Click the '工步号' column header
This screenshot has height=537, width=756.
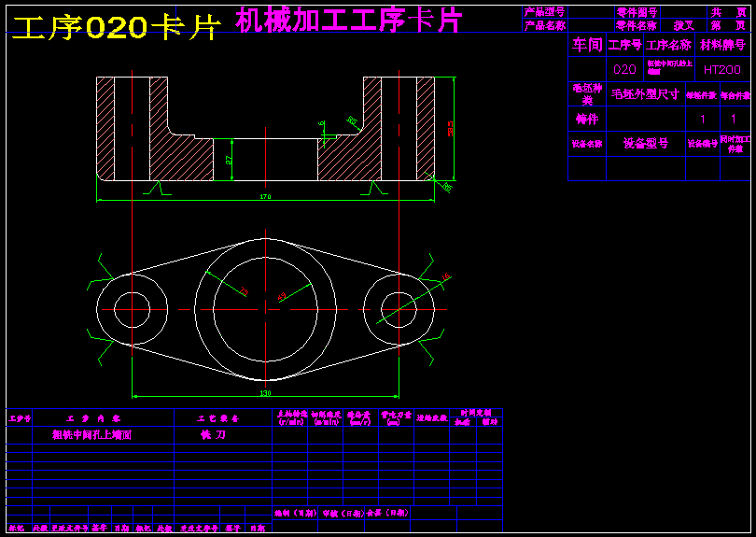coord(20,418)
